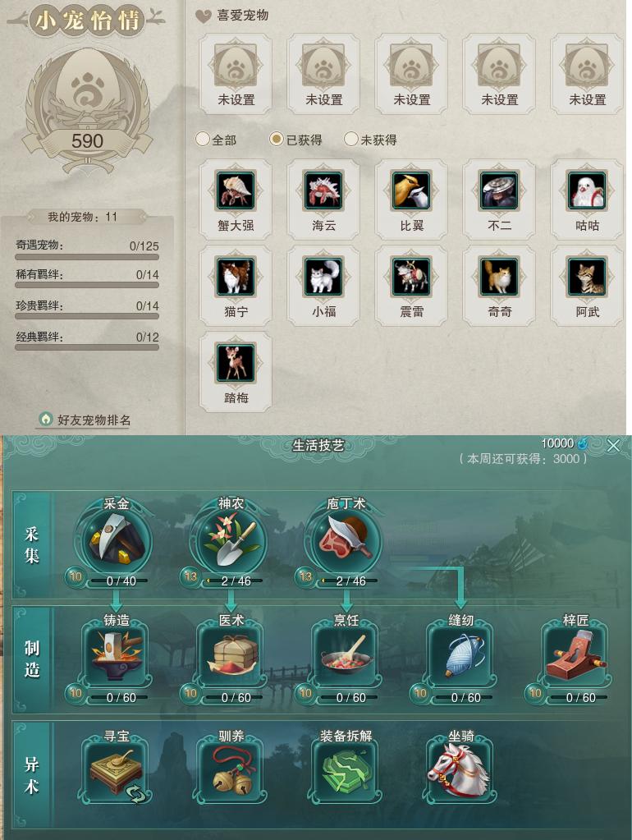
Task: Open the 铸造 forging anvil icon
Action: [x=117, y=656]
